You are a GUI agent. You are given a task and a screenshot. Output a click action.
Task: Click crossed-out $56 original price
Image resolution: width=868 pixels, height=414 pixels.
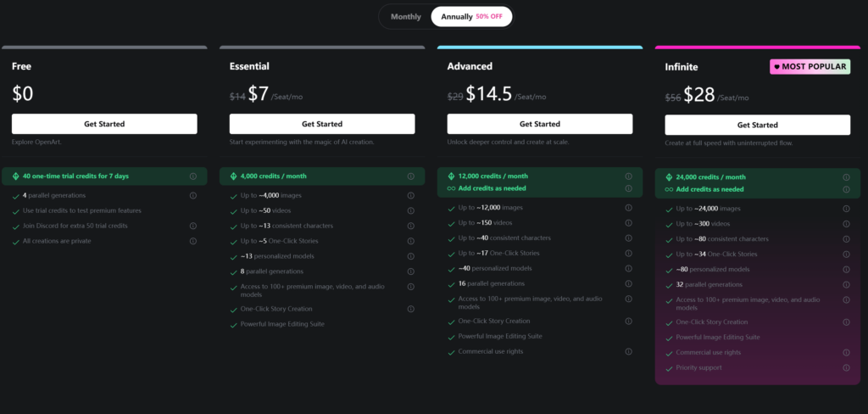[672, 98]
